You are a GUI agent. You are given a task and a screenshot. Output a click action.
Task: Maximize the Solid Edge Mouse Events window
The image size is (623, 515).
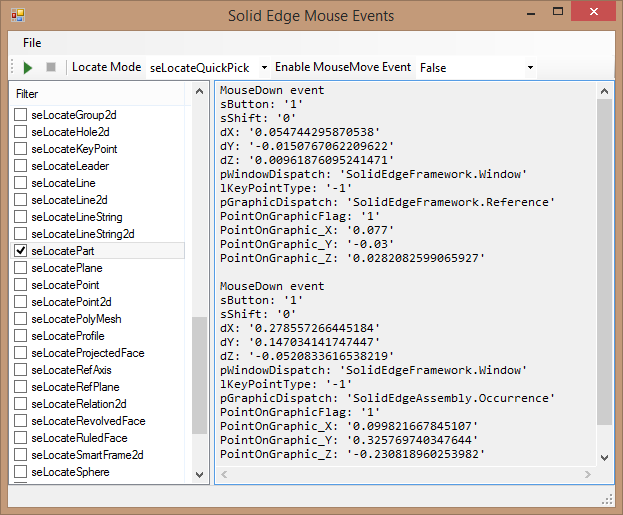pos(558,12)
